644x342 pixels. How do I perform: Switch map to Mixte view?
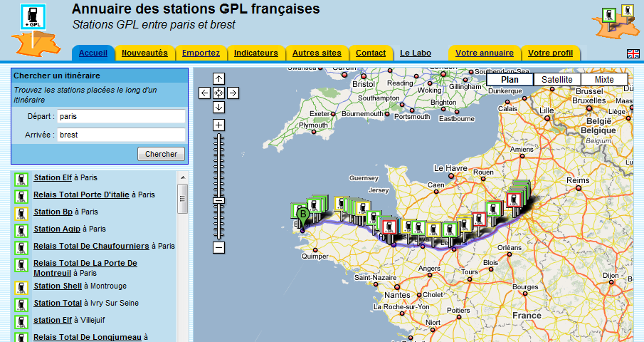coord(604,80)
